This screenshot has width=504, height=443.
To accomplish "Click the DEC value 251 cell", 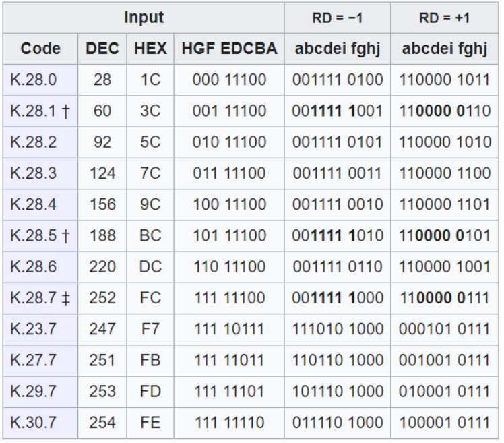I will pyautogui.click(x=102, y=361).
